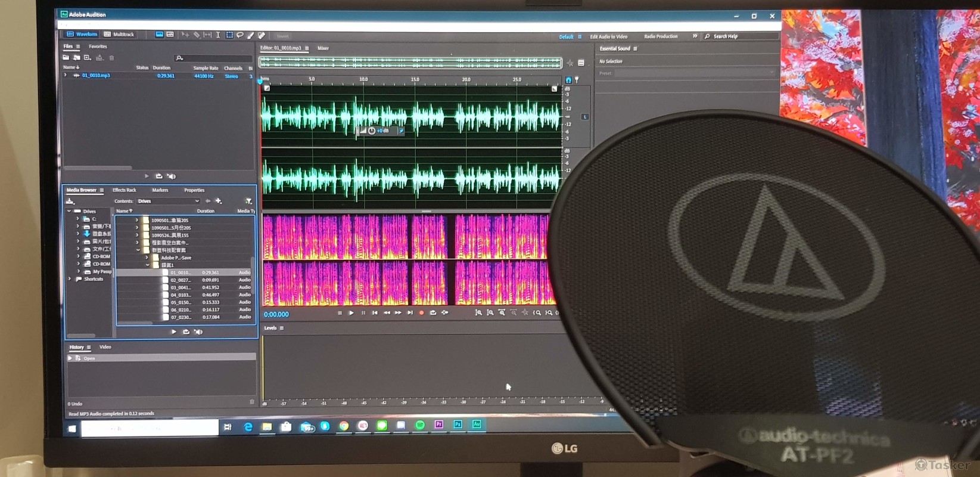Open Spotify from the taskbar
This screenshot has width=980, height=477.
tap(420, 425)
